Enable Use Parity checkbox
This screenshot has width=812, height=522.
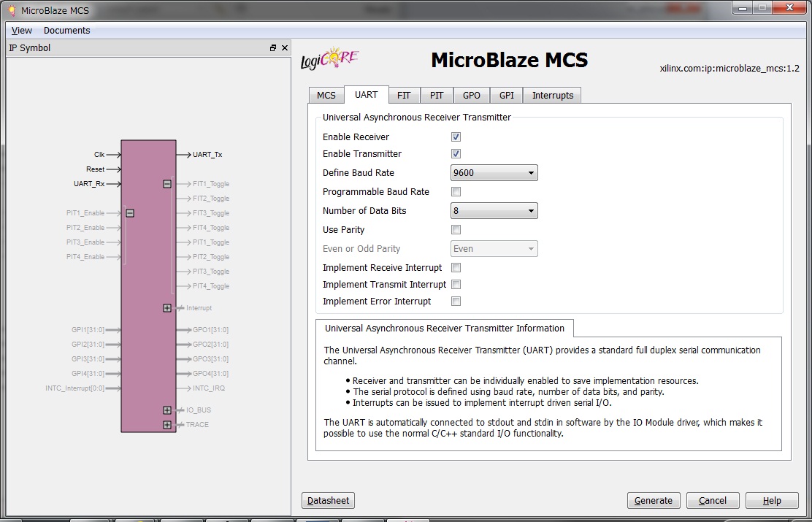click(x=456, y=230)
